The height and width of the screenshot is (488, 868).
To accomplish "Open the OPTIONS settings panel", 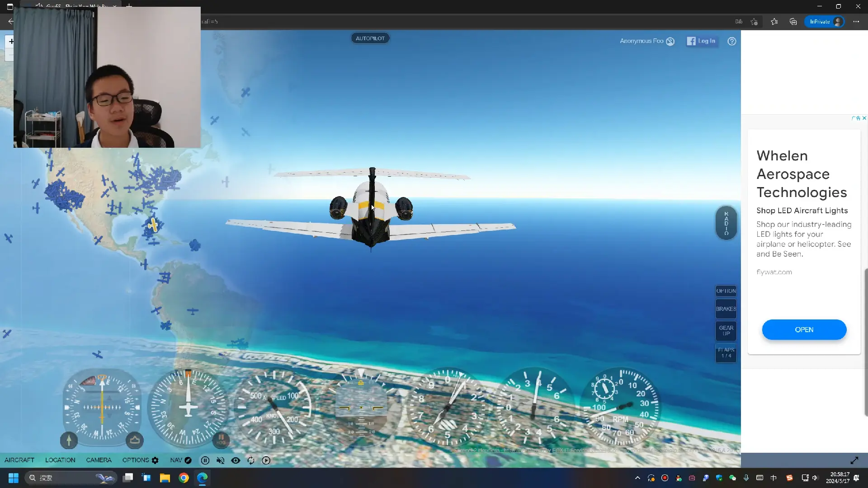I will (x=140, y=460).
